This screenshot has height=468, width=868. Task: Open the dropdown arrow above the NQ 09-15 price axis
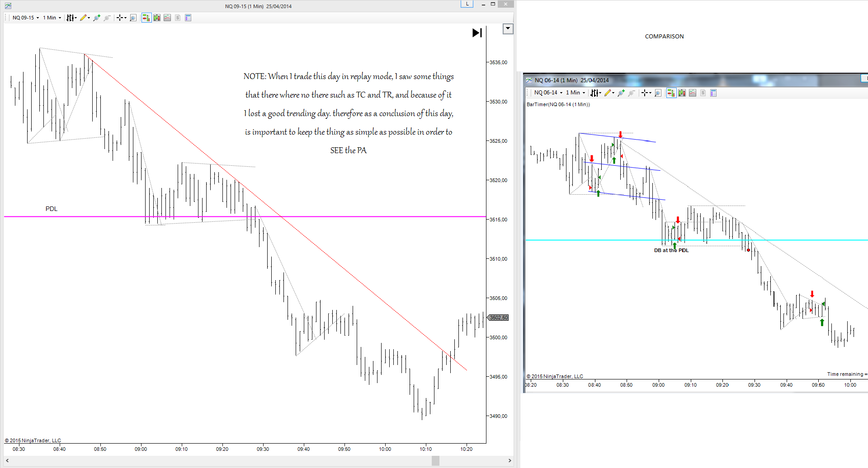[508, 28]
